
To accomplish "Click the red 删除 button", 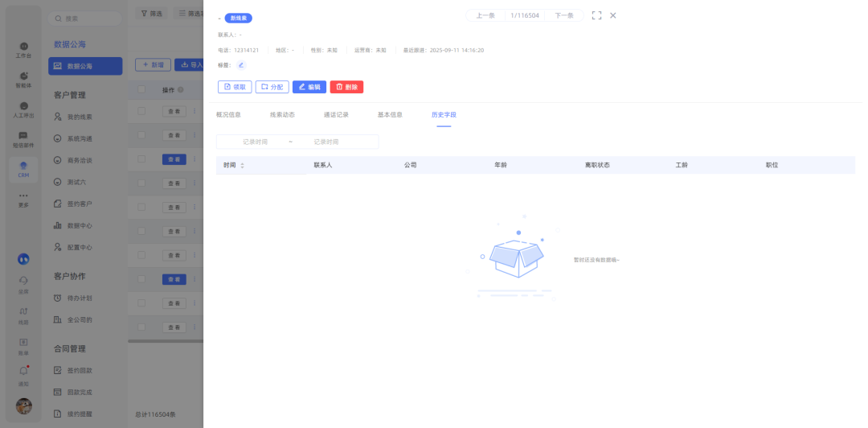I will pos(346,87).
